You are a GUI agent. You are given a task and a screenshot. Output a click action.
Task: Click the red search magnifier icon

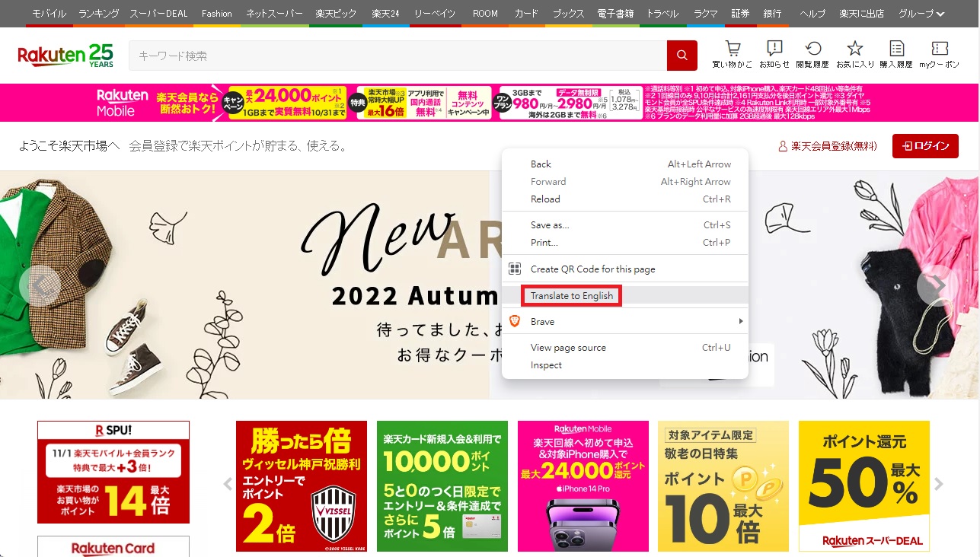[681, 55]
